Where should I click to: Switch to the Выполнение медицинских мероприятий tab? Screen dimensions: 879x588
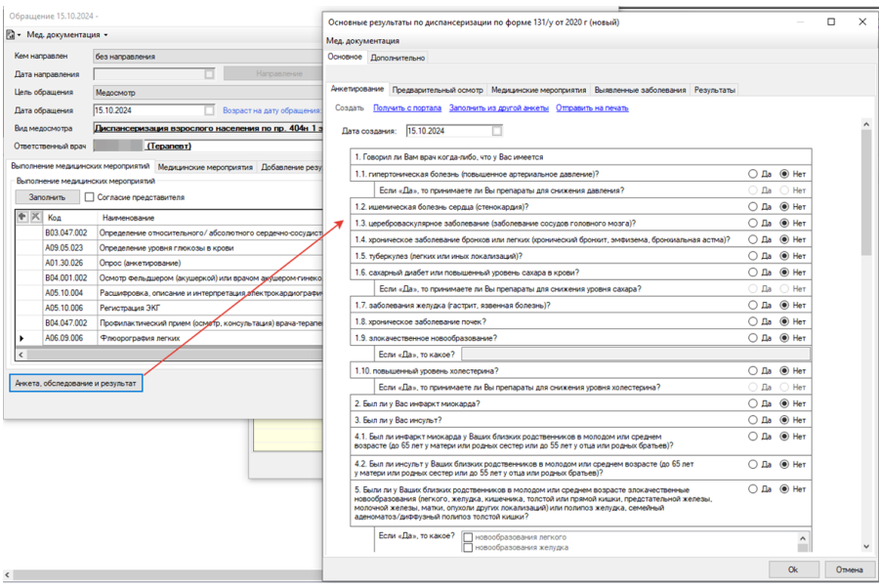pos(80,166)
